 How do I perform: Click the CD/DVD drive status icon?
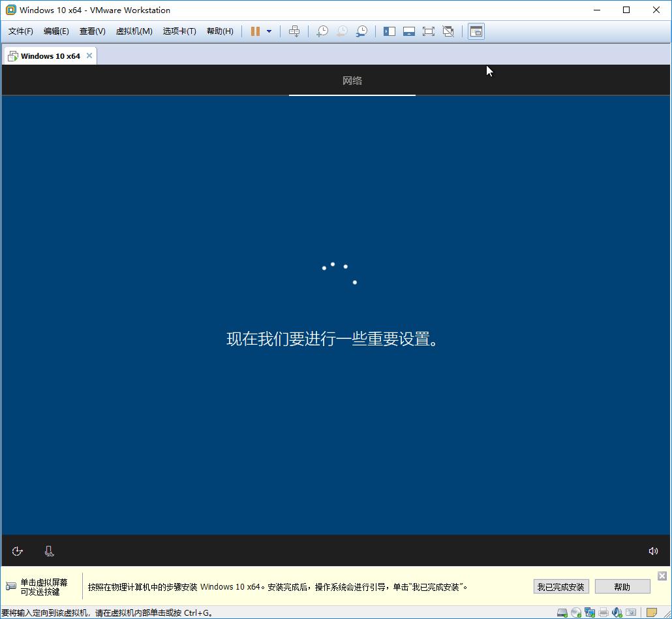point(575,612)
